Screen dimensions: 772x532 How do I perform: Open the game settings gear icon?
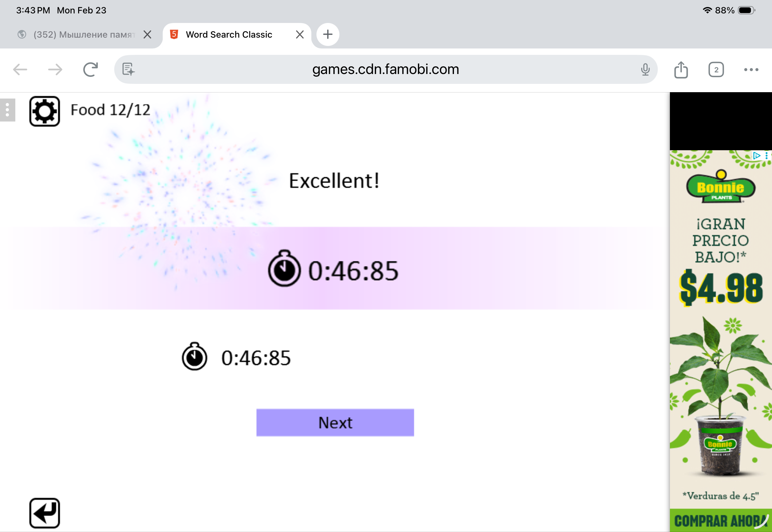coord(44,111)
